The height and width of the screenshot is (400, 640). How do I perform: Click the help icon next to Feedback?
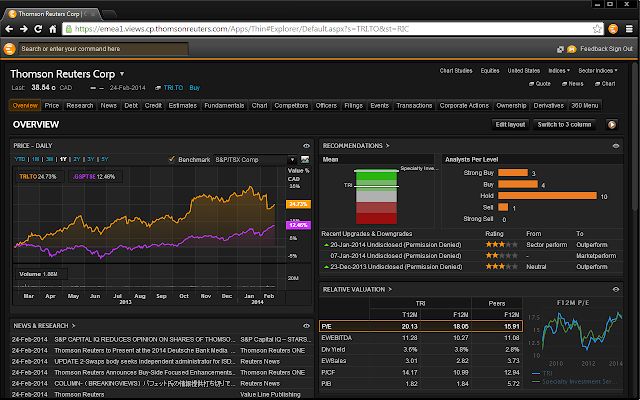(x=572, y=49)
